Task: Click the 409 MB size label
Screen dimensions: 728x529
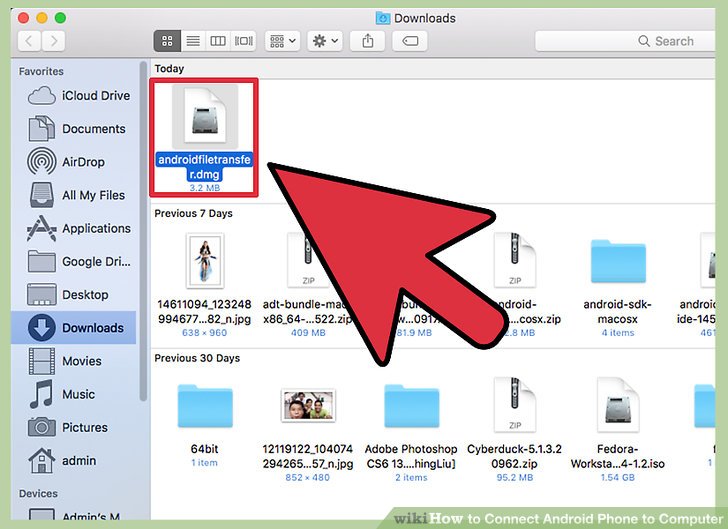Action: tap(308, 333)
